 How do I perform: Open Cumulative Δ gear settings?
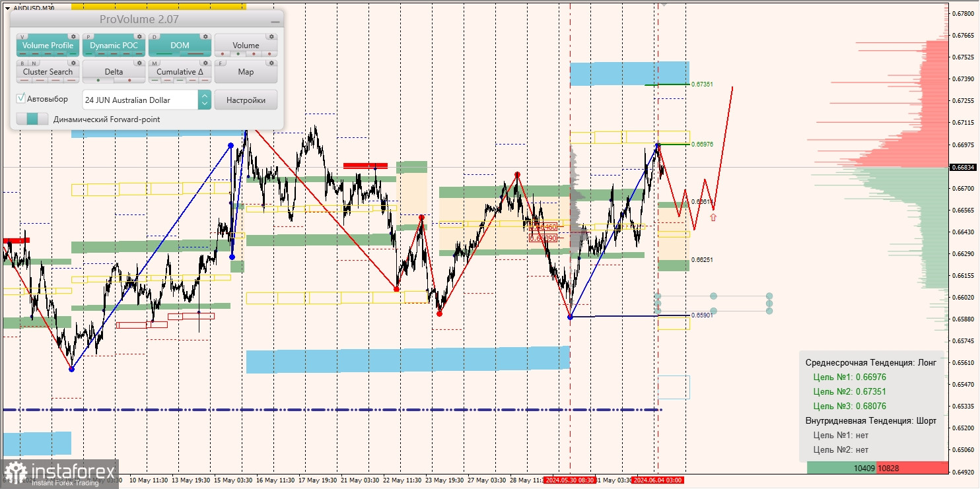205,63
